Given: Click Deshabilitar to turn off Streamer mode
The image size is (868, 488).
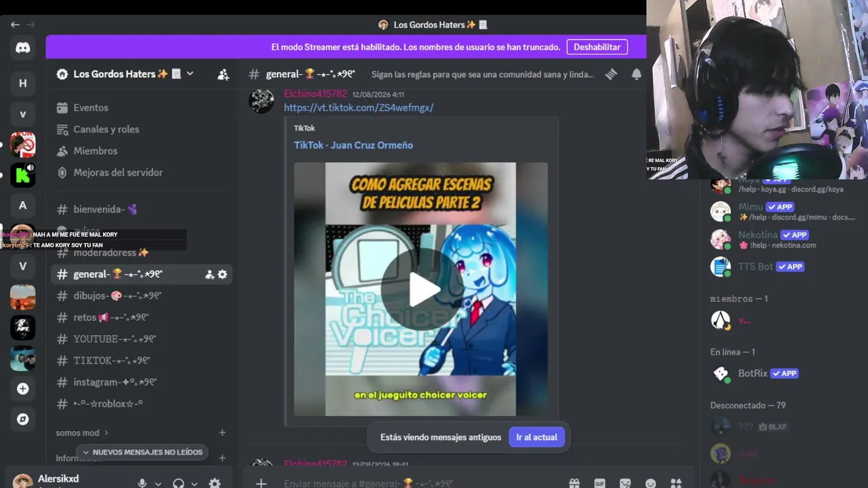Looking at the screenshot, I should pyautogui.click(x=597, y=47).
